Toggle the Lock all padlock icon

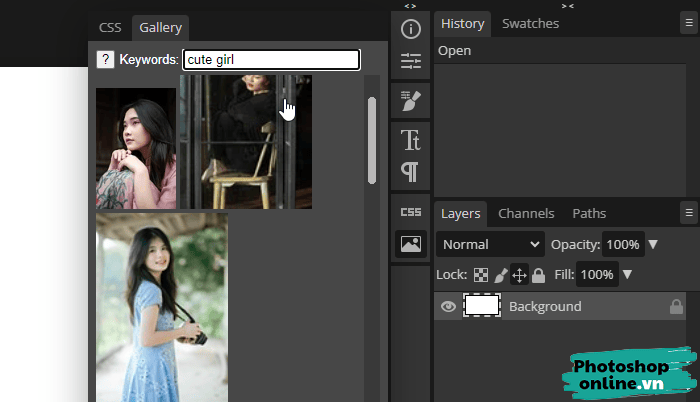point(538,275)
